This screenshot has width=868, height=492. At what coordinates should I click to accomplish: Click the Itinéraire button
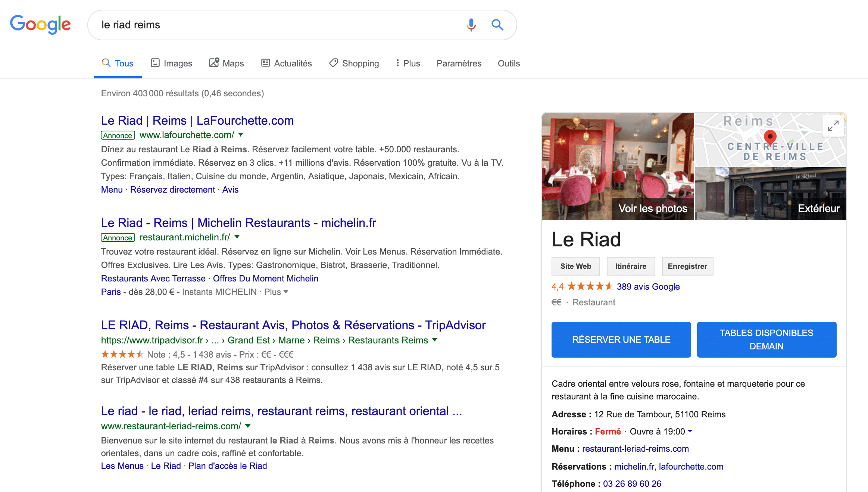[630, 266]
